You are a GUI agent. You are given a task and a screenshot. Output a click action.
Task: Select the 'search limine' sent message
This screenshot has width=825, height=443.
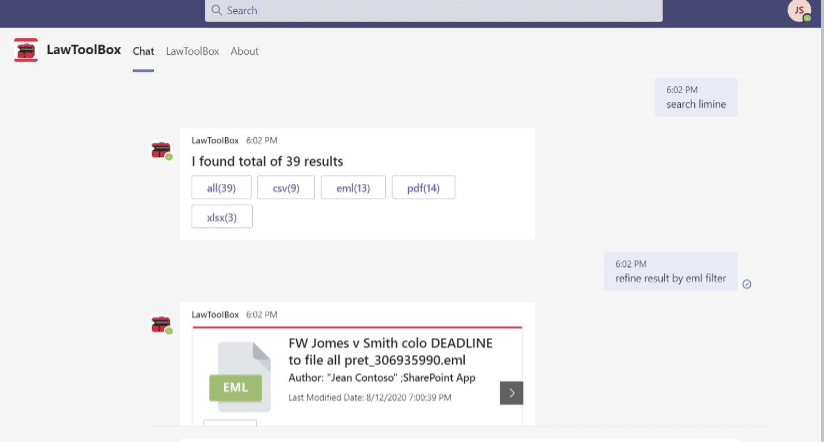pyautogui.click(x=696, y=97)
